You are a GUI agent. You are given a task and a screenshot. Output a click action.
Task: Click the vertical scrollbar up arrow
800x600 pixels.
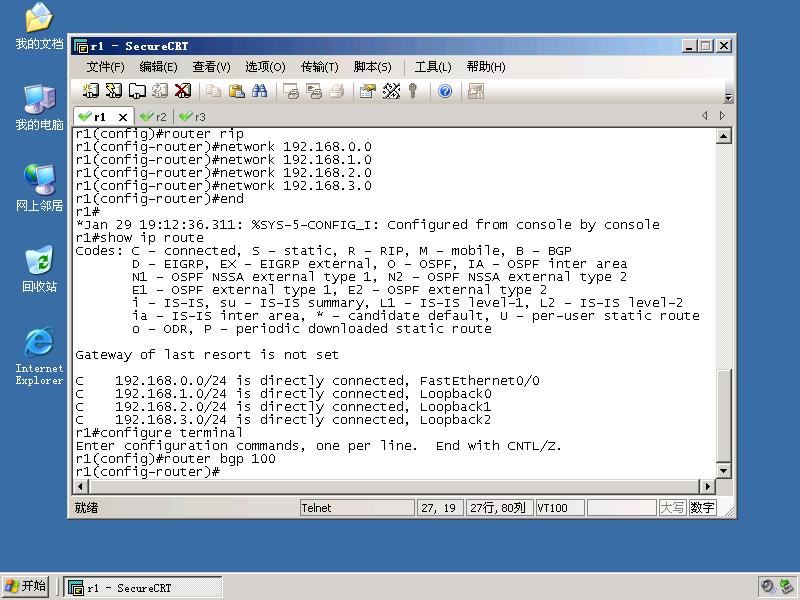coord(724,136)
